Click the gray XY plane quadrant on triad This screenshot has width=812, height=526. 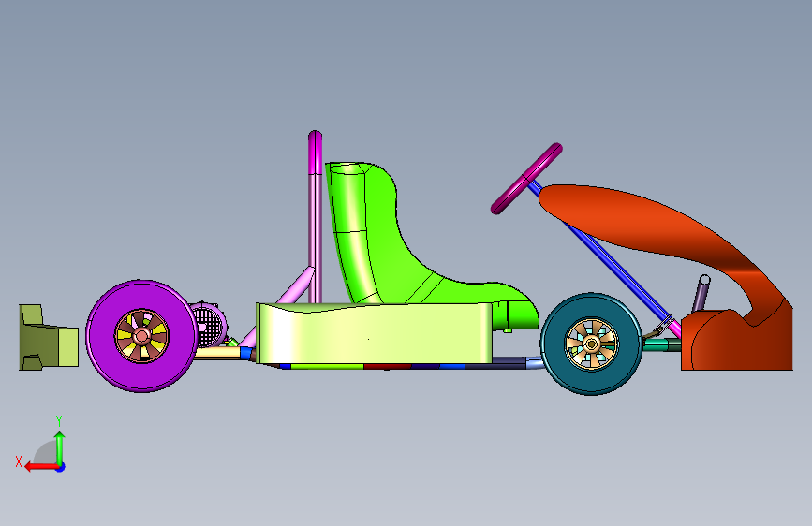click(x=46, y=453)
